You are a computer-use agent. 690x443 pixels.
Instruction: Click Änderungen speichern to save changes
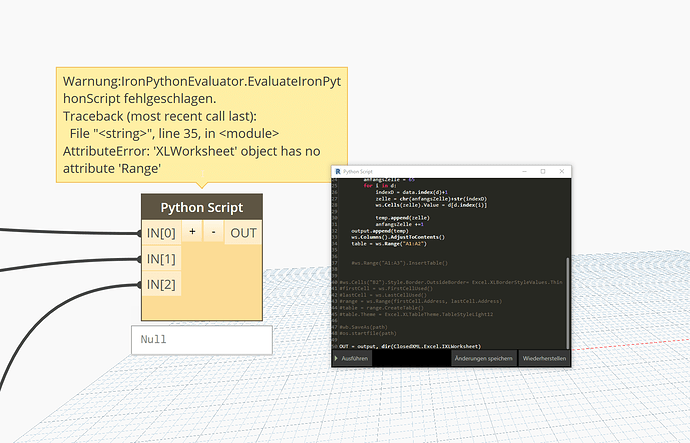483,357
